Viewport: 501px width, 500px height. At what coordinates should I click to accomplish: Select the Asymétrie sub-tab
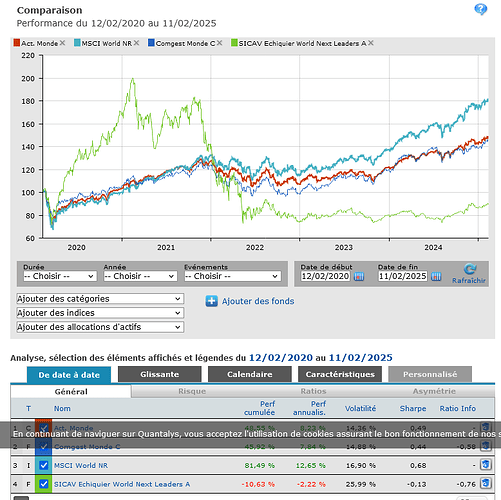pos(434,391)
